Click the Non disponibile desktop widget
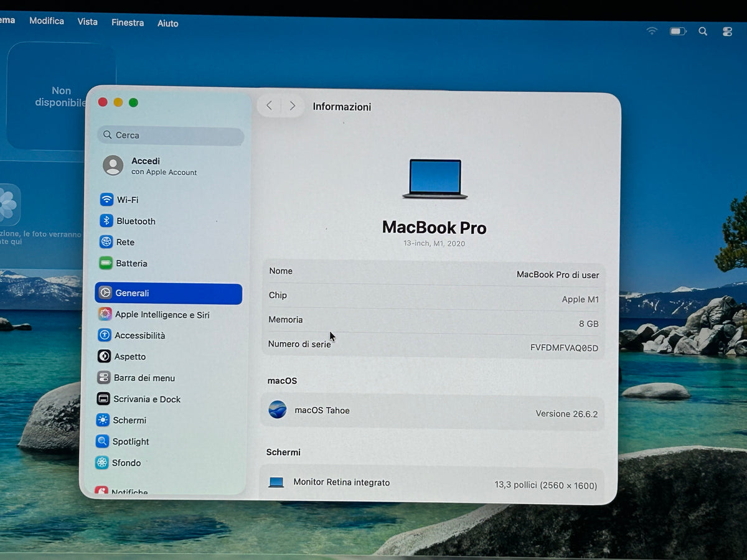Screen dimensions: 747x560 [x=61, y=96]
